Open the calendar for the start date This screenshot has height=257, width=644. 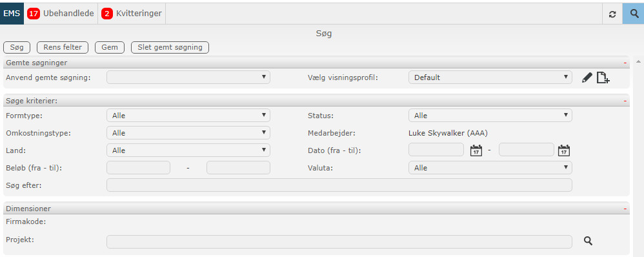(x=476, y=150)
